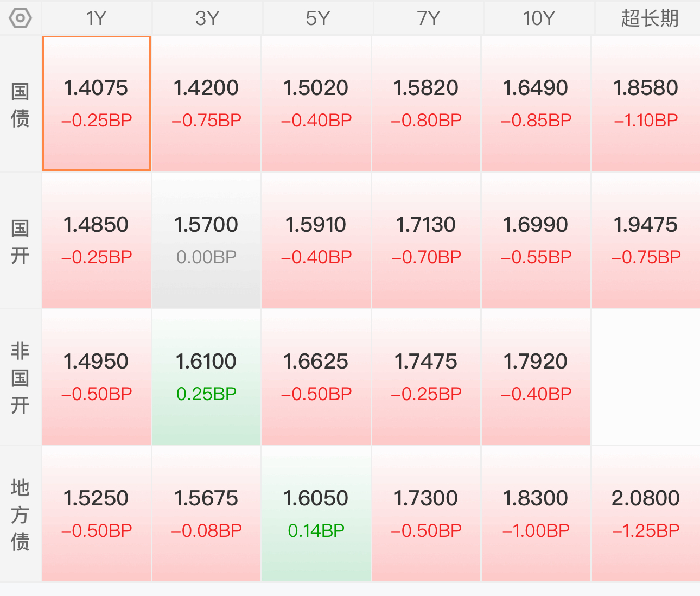Open 国开 超长期 cell showing 1.9475
Screen dimensions: 700x596
coord(646,240)
